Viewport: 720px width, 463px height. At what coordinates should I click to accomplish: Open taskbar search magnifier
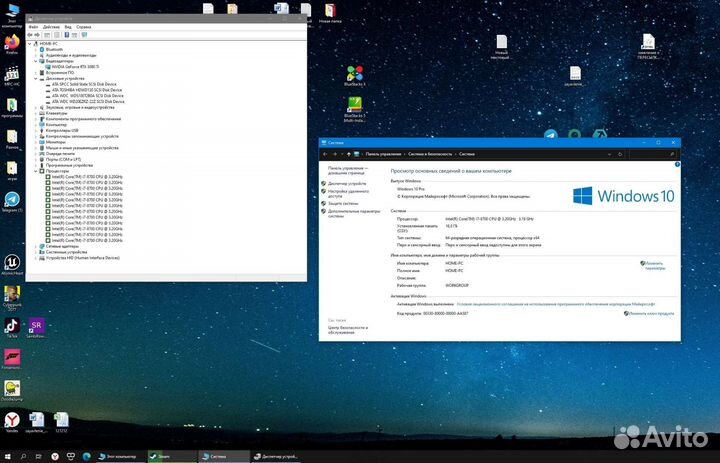[x=23, y=457]
